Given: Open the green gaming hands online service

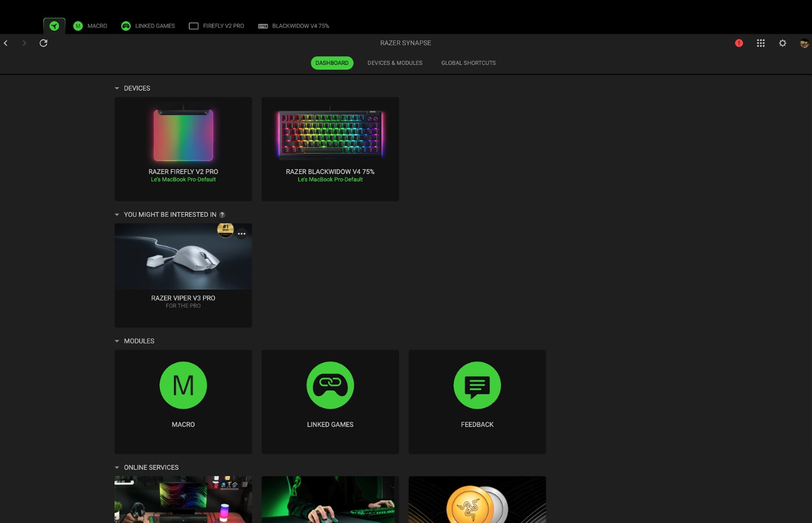Looking at the screenshot, I should tap(330, 500).
